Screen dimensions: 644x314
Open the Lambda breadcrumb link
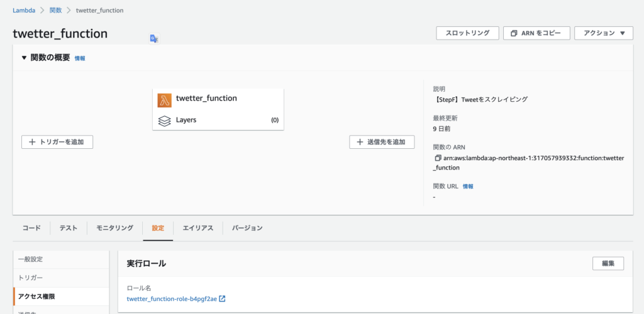pyautogui.click(x=24, y=10)
